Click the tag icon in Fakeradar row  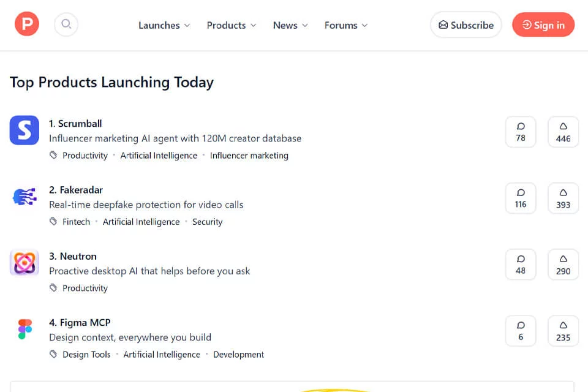click(53, 221)
